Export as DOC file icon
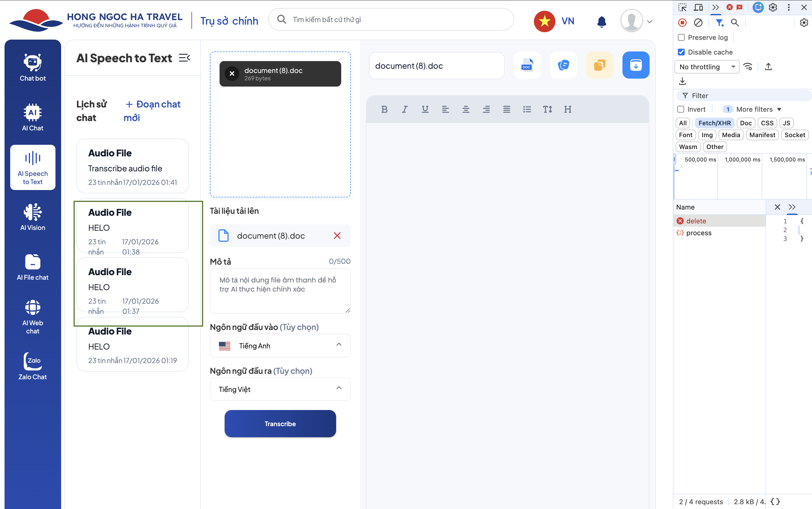The image size is (812, 509). click(527, 65)
